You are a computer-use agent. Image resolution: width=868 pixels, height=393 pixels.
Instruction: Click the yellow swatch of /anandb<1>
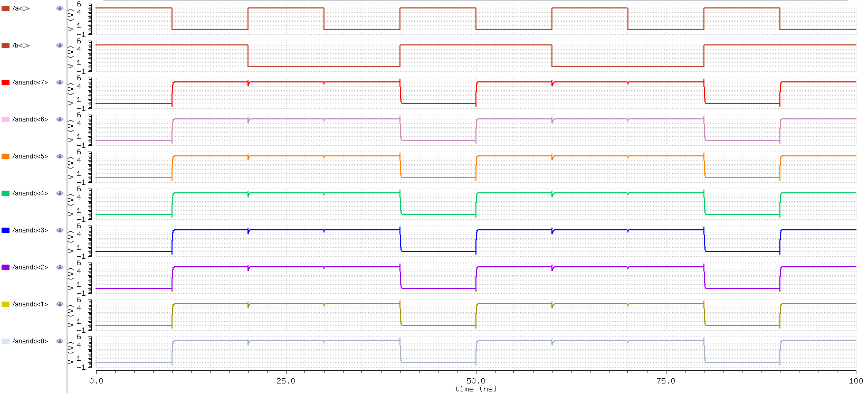[6, 304]
